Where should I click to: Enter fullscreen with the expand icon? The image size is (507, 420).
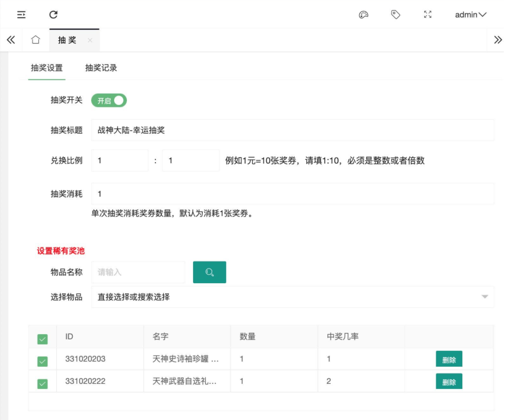pos(428,15)
